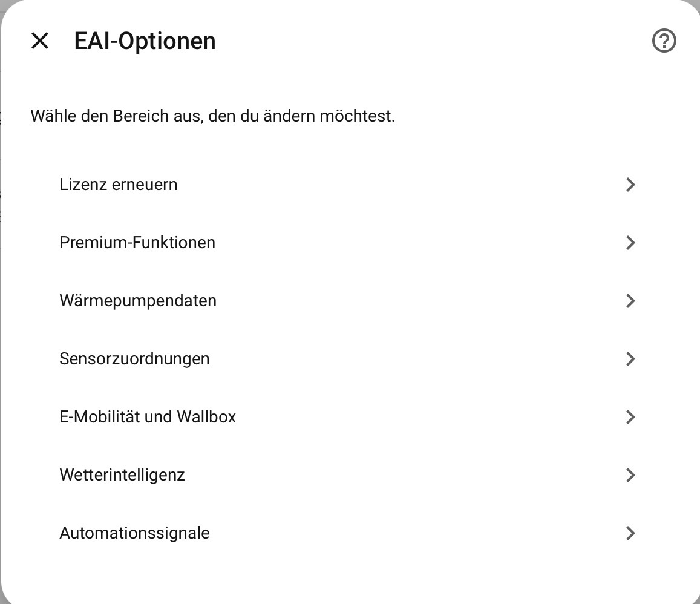700x604 pixels.
Task: Click chevron arrow next to Lizenz erneuern
Action: (630, 185)
